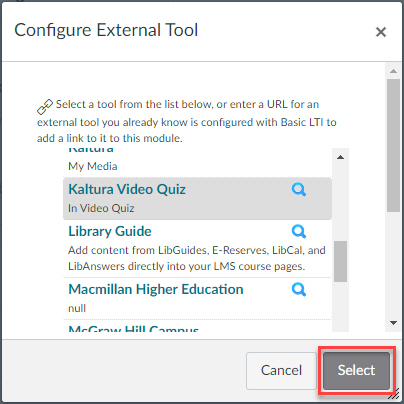Click the link chain icon before instructions
Image resolution: width=404 pixels, height=404 pixels.
click(x=45, y=107)
